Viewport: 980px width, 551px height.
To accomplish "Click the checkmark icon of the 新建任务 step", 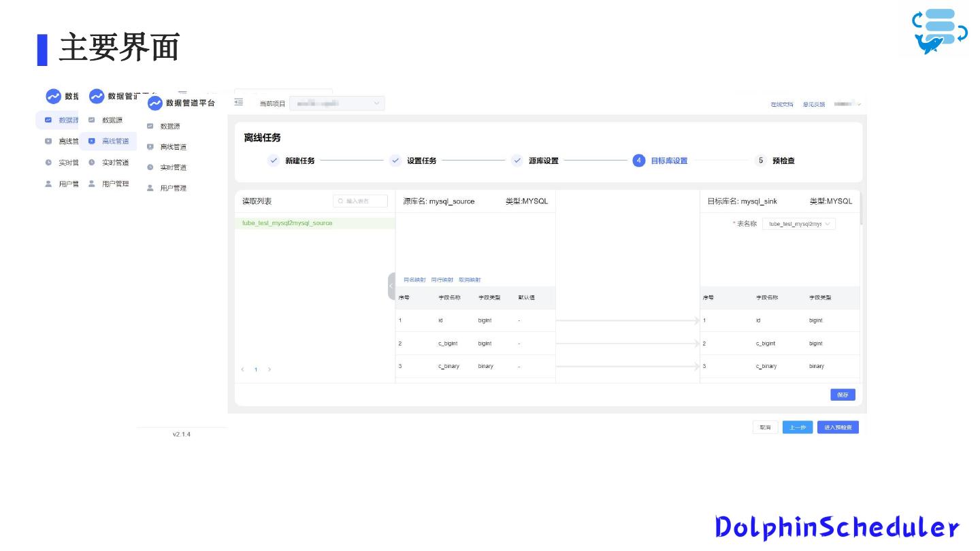I will (274, 161).
